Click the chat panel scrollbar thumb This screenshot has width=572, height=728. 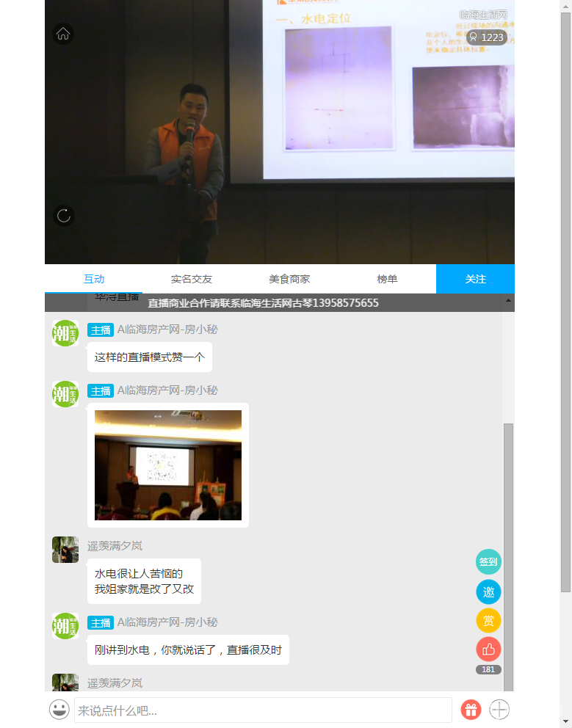[x=508, y=557]
